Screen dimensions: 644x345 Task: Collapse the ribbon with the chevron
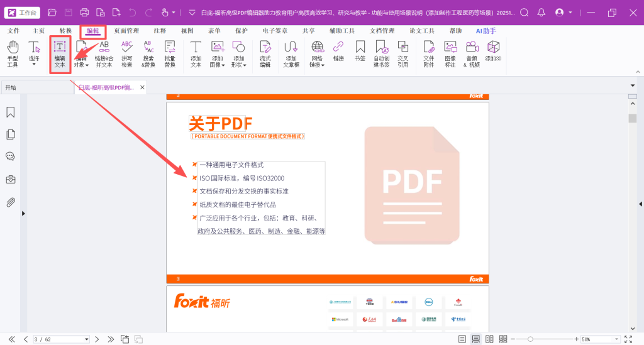(x=638, y=72)
